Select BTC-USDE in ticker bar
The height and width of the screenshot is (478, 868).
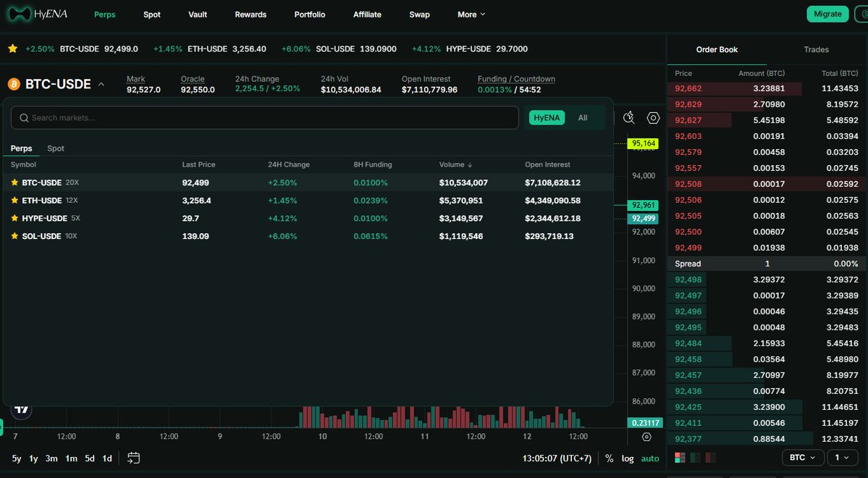(81, 49)
